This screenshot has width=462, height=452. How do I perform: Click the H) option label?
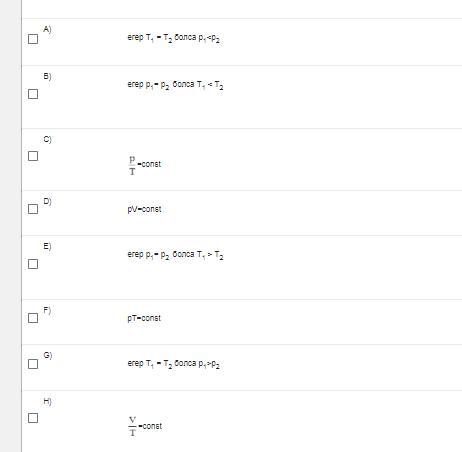(47, 401)
